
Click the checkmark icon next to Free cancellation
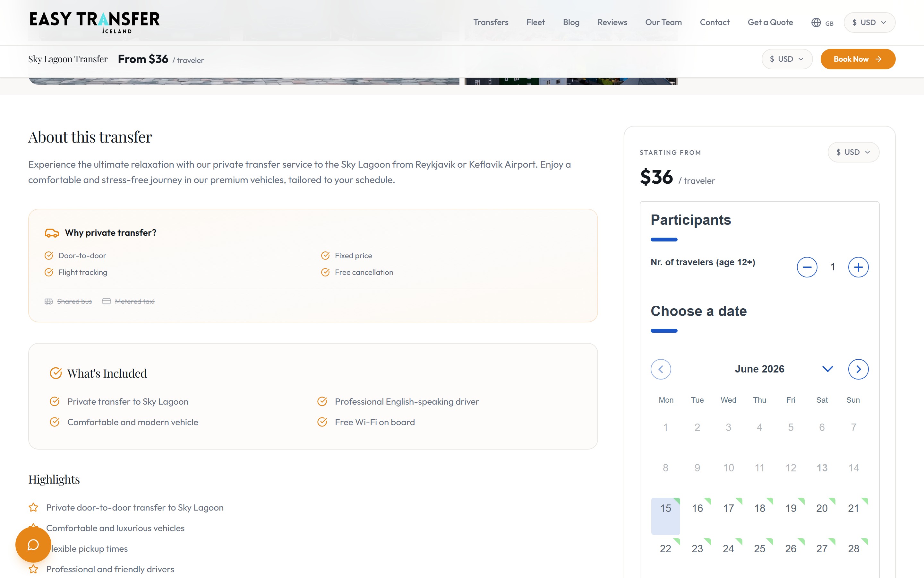pos(325,272)
